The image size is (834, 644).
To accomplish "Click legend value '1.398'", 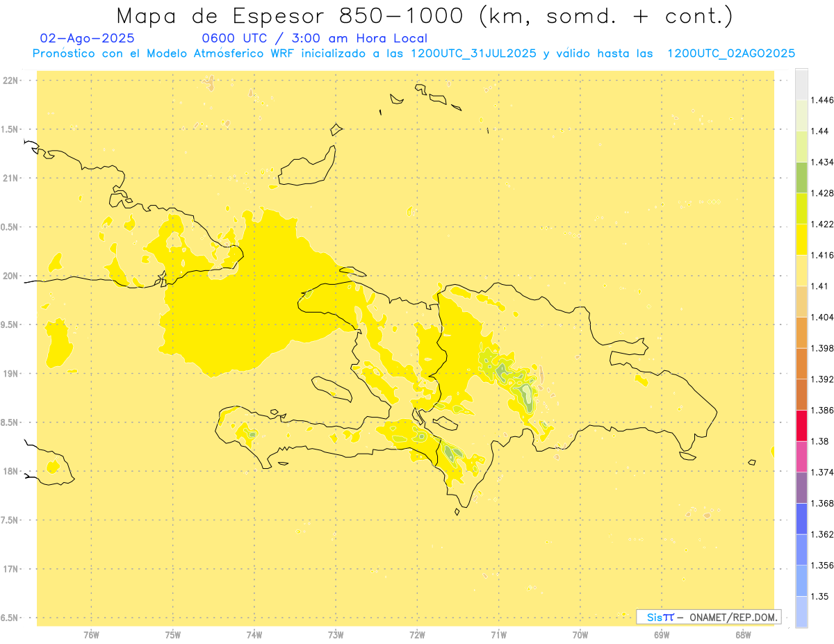I will coord(821,348).
